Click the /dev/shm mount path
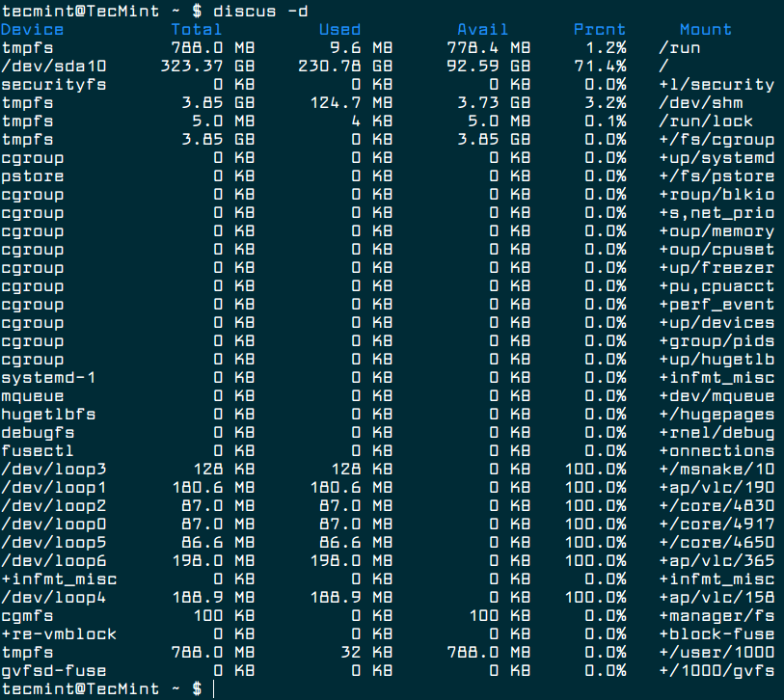The width and height of the screenshot is (784, 700). point(700,102)
